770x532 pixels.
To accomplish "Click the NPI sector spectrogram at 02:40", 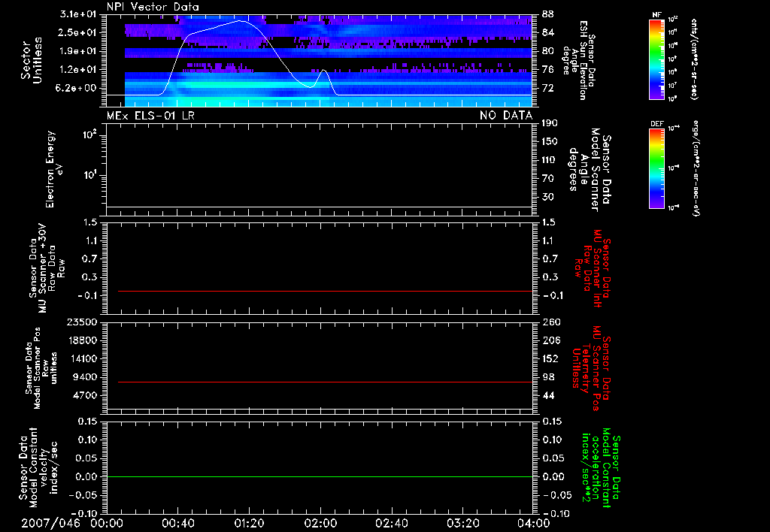I will pyautogui.click(x=391, y=60).
